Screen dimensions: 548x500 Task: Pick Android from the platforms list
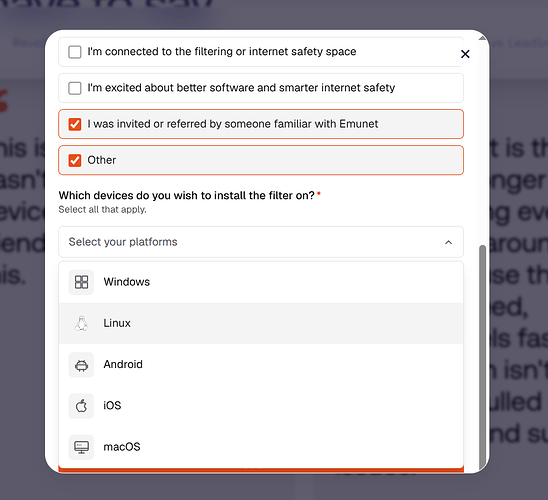pyautogui.click(x=261, y=364)
